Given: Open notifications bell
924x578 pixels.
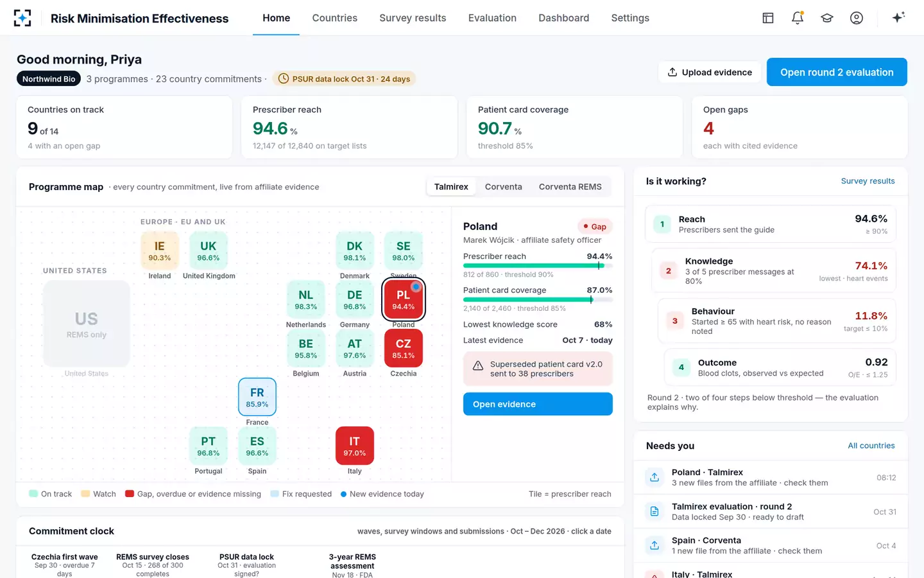Looking at the screenshot, I should pos(798,18).
